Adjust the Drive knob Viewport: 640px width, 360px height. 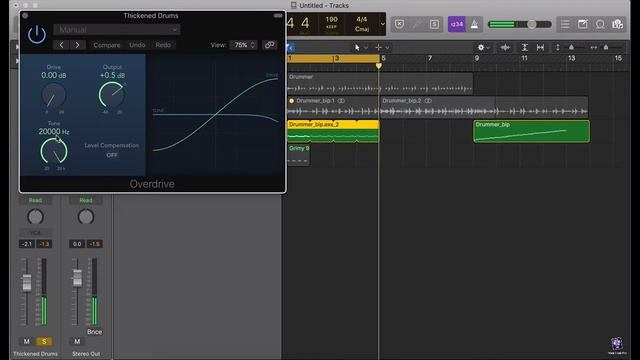point(53,96)
